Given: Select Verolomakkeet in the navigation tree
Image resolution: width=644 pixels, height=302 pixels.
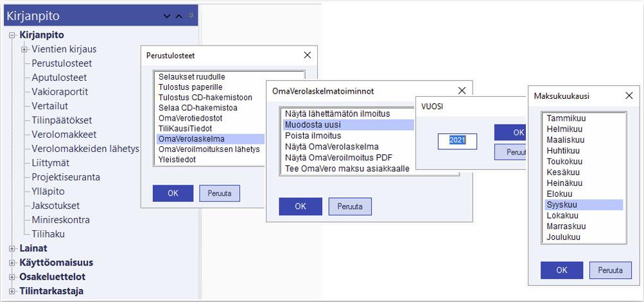Looking at the screenshot, I should (64, 135).
